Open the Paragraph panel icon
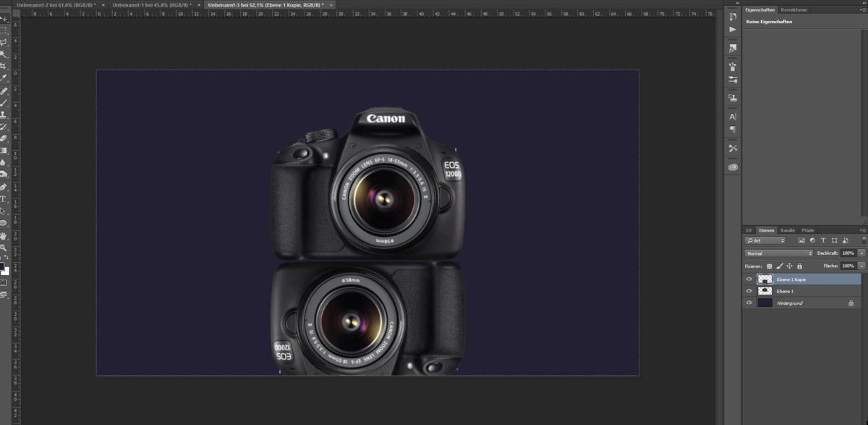This screenshot has height=425, width=868. coord(732,129)
